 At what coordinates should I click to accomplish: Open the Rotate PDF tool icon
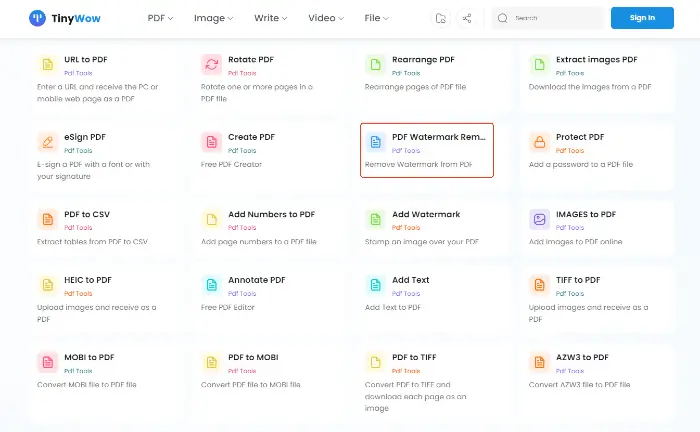coord(212,65)
